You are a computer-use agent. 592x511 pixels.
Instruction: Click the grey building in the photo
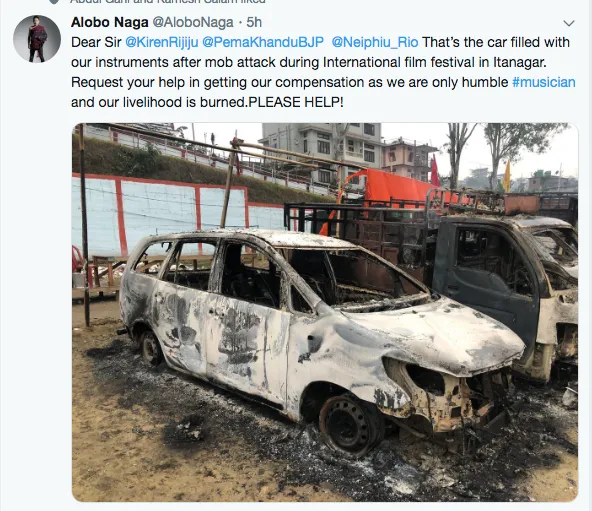coord(322,151)
